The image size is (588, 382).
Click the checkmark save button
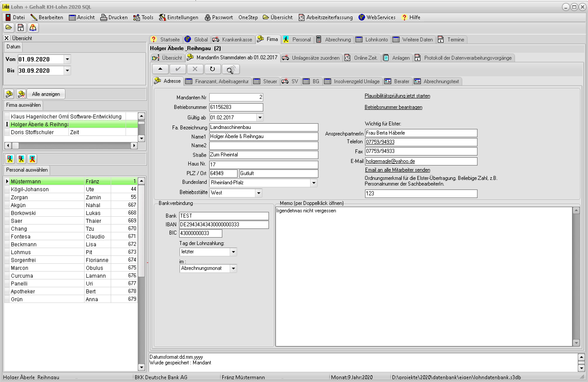(178, 69)
